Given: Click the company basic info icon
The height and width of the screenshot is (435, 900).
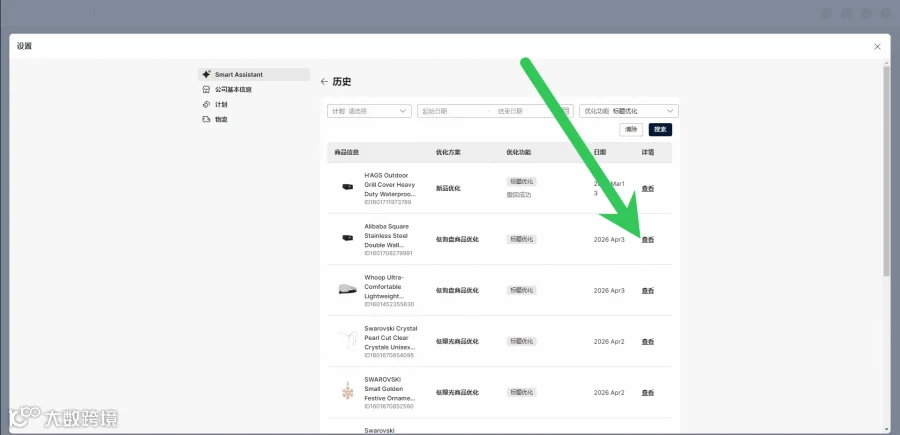Looking at the screenshot, I should pos(207,90).
